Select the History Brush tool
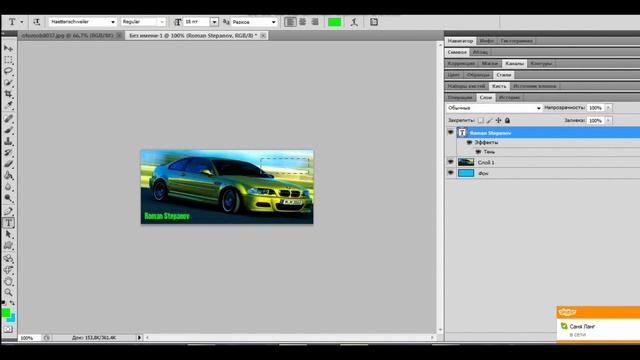 pyautogui.click(x=9, y=153)
